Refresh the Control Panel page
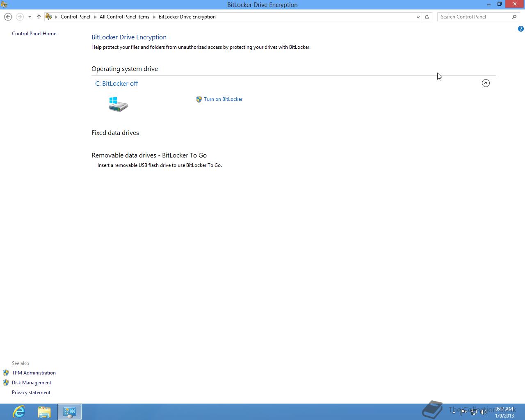This screenshot has height=420, width=525. [x=427, y=17]
